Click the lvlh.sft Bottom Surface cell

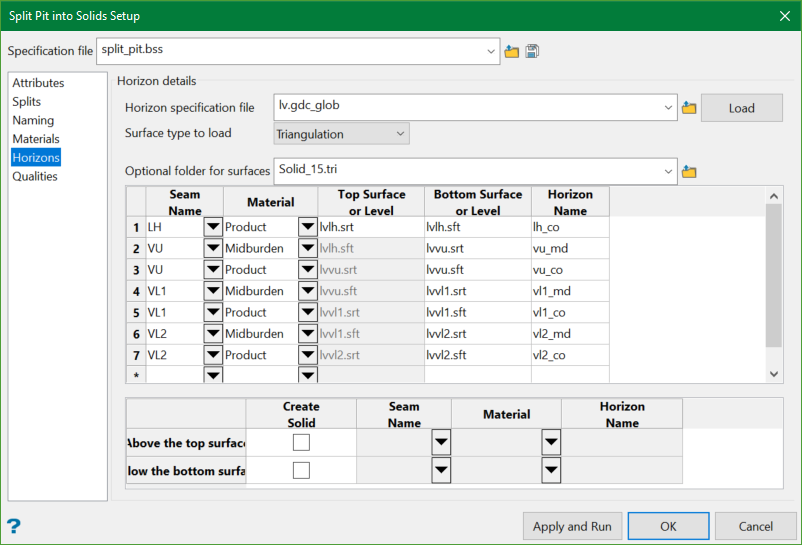(x=477, y=227)
